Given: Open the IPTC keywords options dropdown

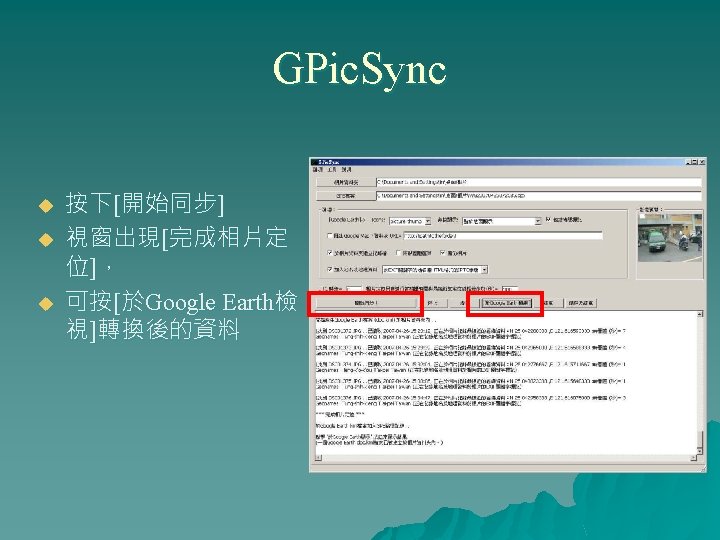Looking at the screenshot, I should click(435, 270).
